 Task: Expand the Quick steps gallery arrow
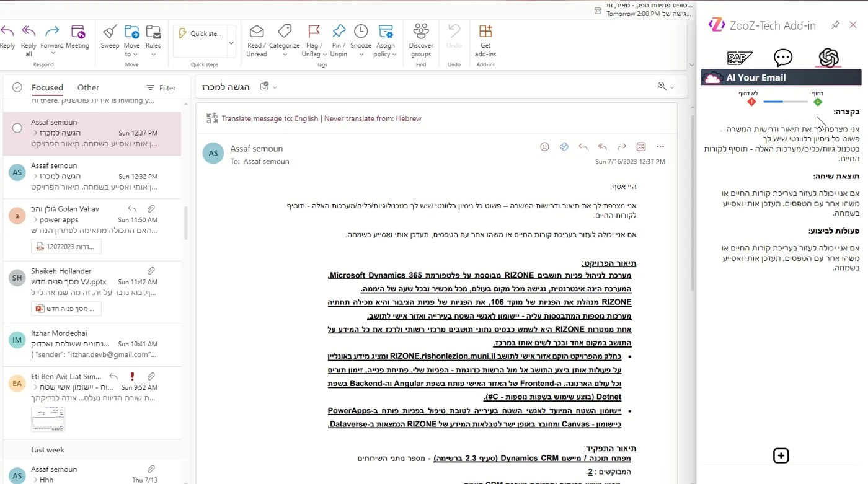click(x=231, y=43)
